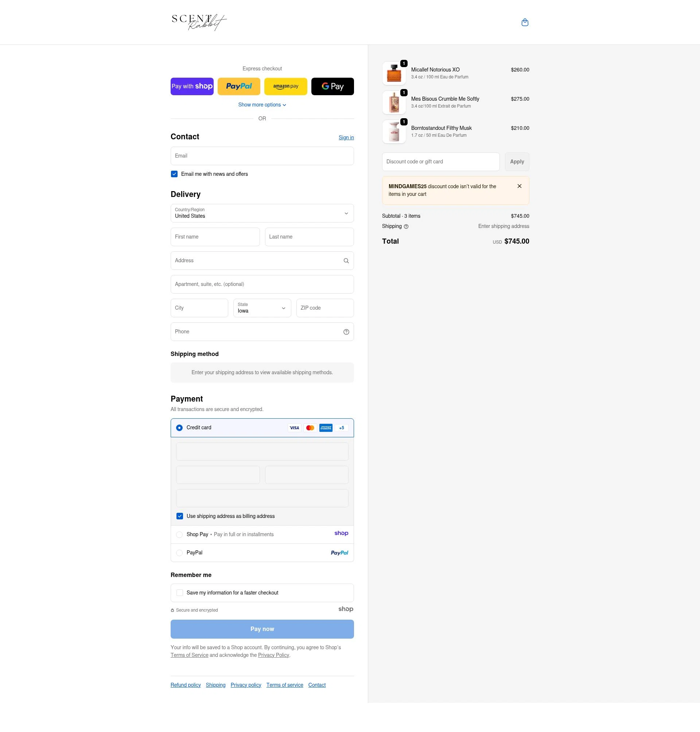View phone number help tooltip

(x=346, y=332)
